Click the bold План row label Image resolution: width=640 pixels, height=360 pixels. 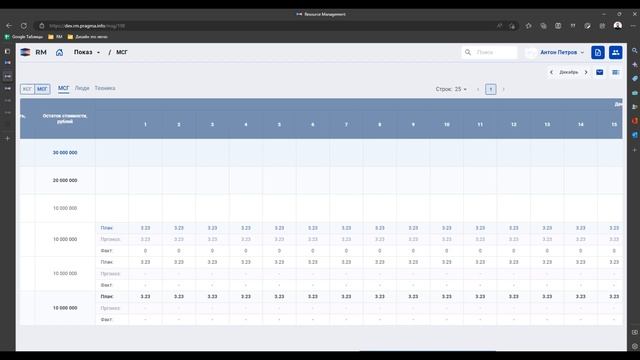coord(107,297)
